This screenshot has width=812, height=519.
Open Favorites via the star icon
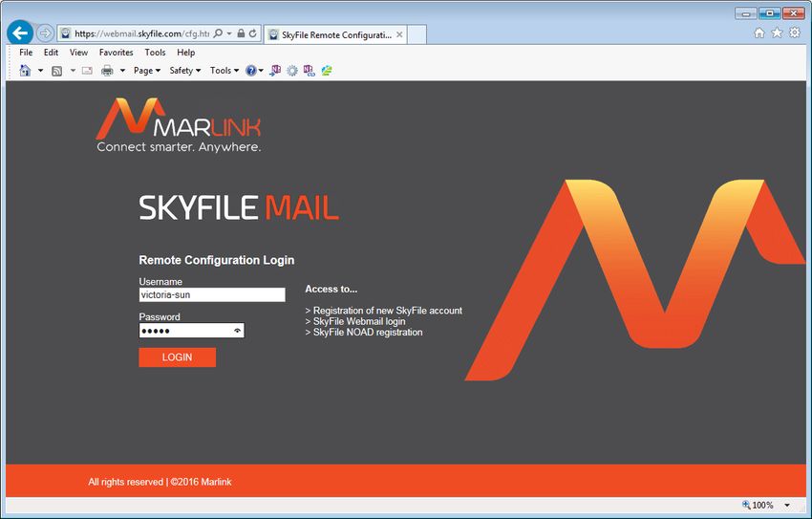point(777,33)
